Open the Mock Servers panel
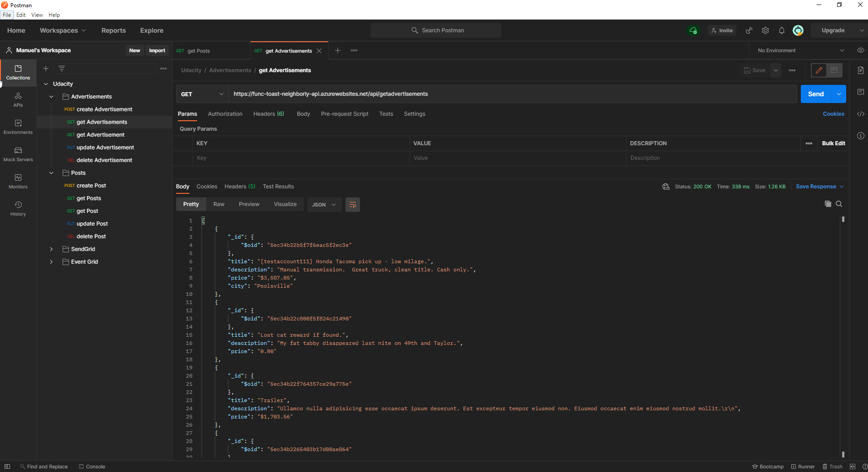The image size is (868, 472). coord(18,154)
